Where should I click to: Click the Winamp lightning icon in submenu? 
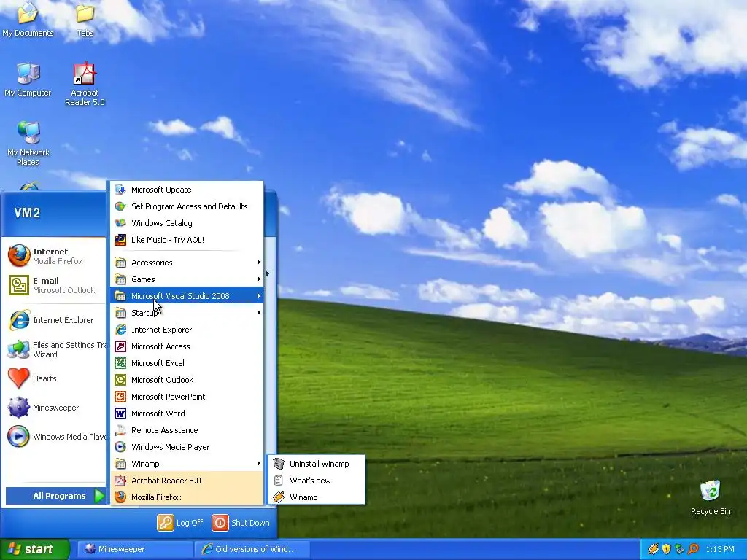279,497
